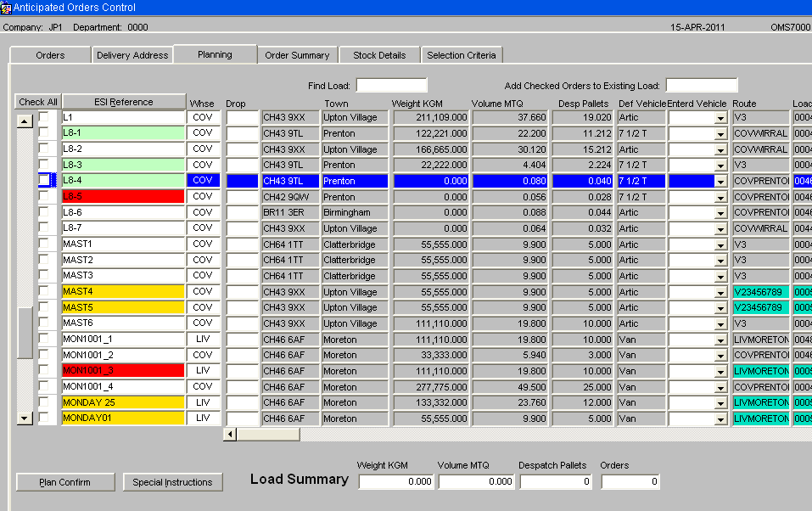
Task: Enable the checkbox for MON1001_1
Action: tap(43, 339)
